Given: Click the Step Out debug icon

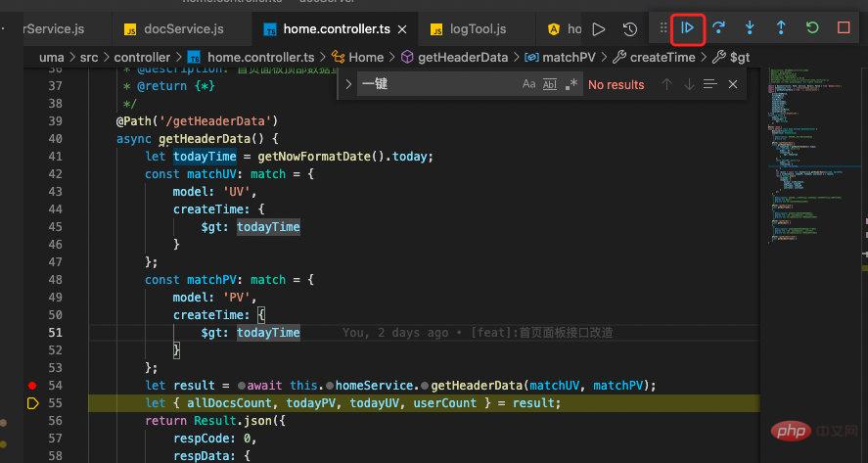Looking at the screenshot, I should point(781,28).
